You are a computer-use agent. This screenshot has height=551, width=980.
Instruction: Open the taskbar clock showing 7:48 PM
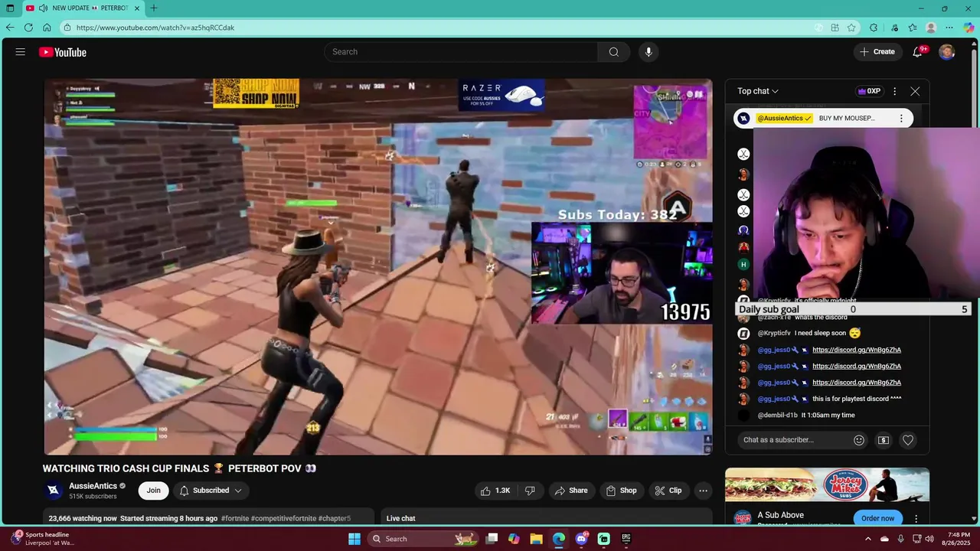(x=958, y=539)
